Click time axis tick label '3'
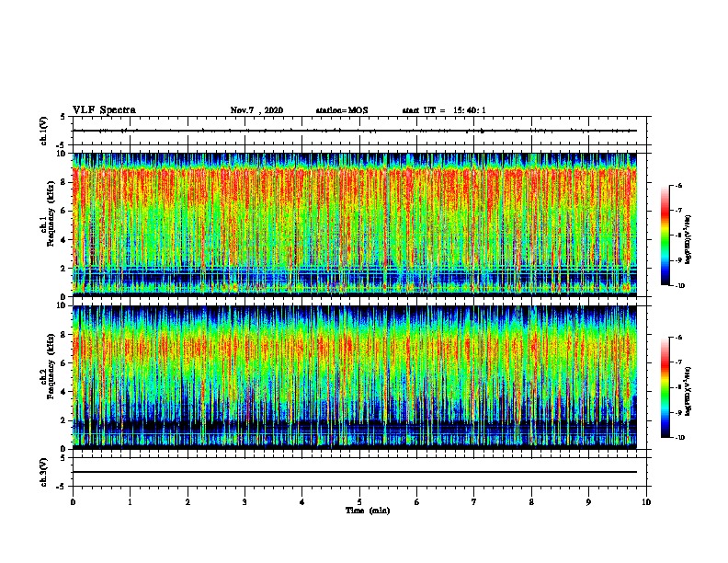 click(x=245, y=502)
